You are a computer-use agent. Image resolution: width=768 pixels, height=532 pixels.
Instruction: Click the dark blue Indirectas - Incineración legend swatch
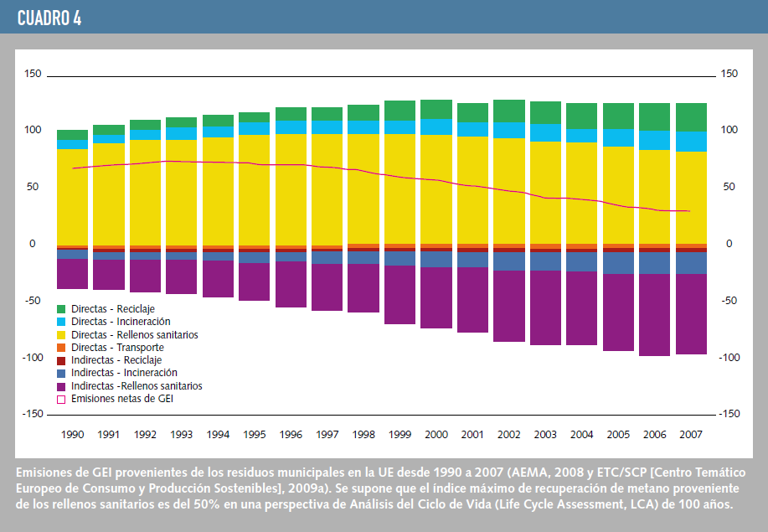coord(60,373)
